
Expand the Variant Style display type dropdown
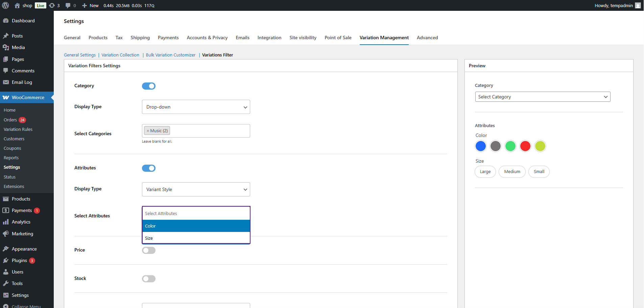coord(196,189)
